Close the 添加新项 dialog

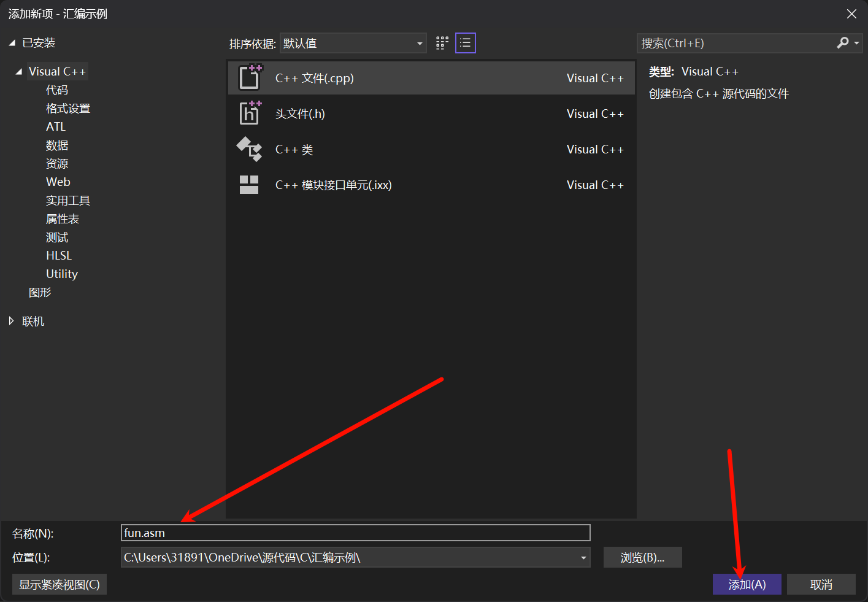point(851,14)
